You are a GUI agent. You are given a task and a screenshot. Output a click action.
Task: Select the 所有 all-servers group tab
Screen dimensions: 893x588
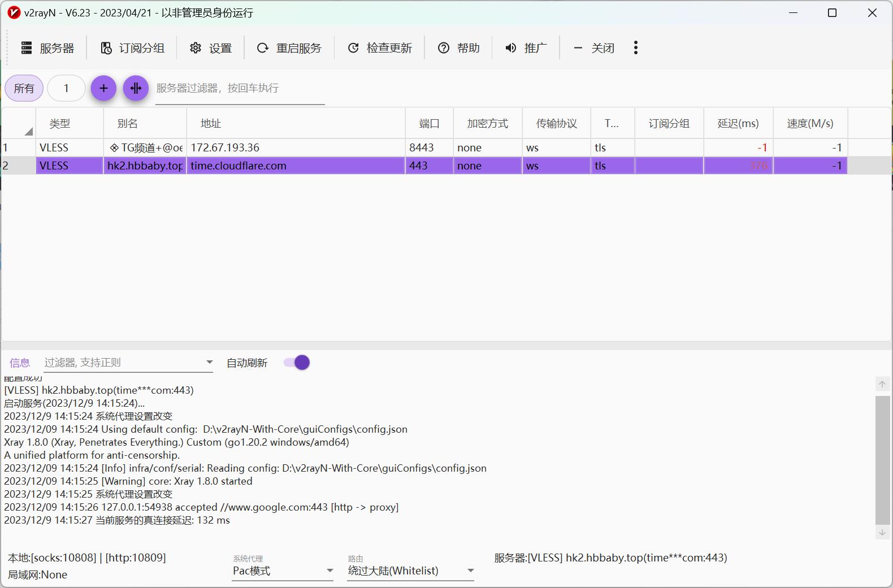pyautogui.click(x=24, y=88)
